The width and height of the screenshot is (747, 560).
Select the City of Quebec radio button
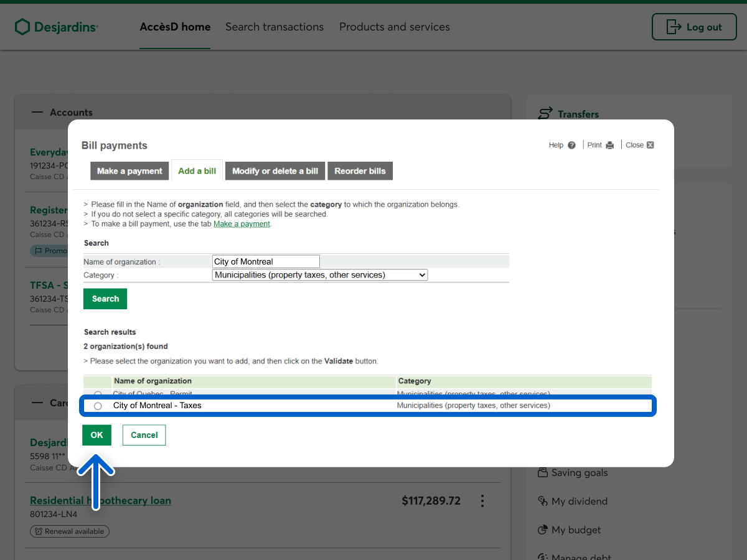tap(98, 394)
